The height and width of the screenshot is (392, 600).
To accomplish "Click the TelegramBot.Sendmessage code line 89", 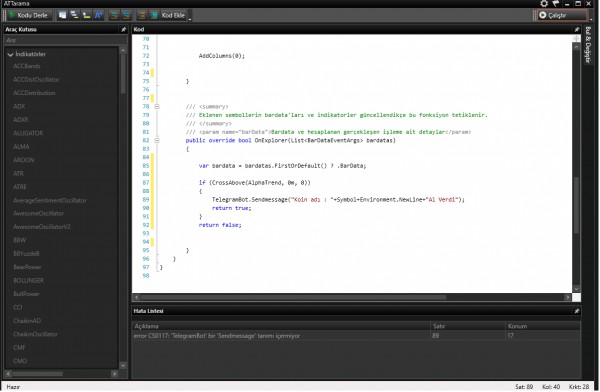I will [338, 199].
